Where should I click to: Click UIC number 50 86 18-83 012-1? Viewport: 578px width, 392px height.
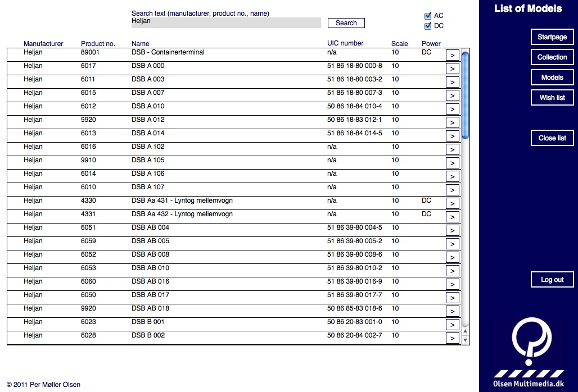click(355, 120)
